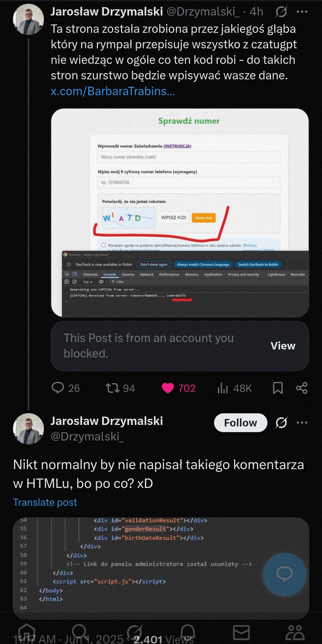Open more options next to Follow
The height and width of the screenshot is (644, 322).
pyautogui.click(x=302, y=423)
